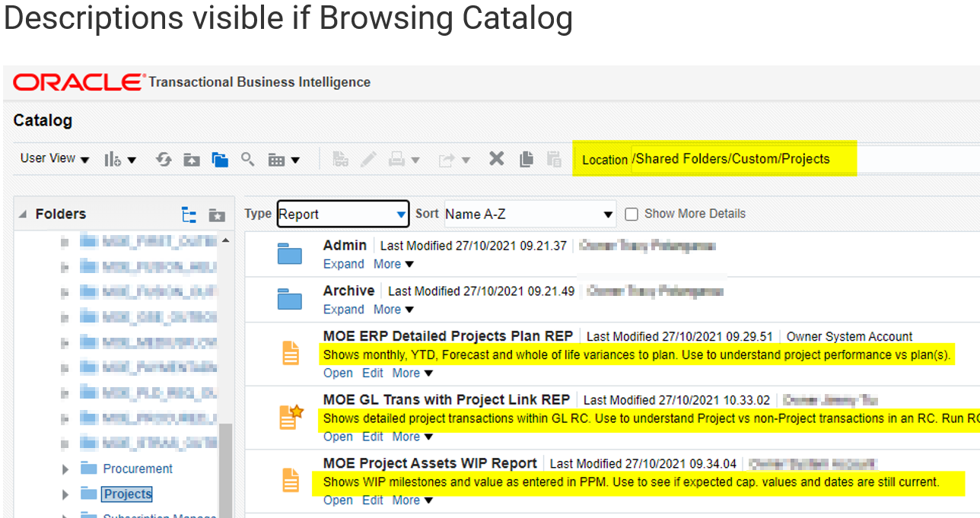Open More menu for MOE ERP Detailed Projects Plan REP
Screen dimensions: 980x518
[412, 373]
